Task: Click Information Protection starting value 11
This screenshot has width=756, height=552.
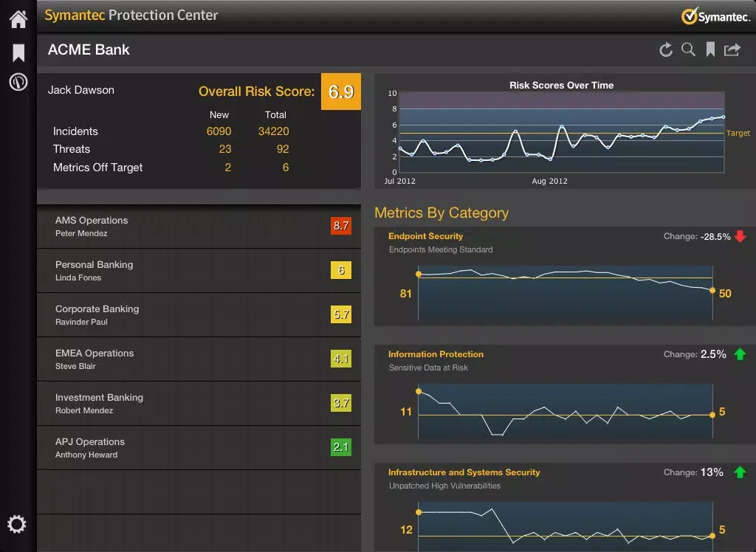Action: click(406, 412)
